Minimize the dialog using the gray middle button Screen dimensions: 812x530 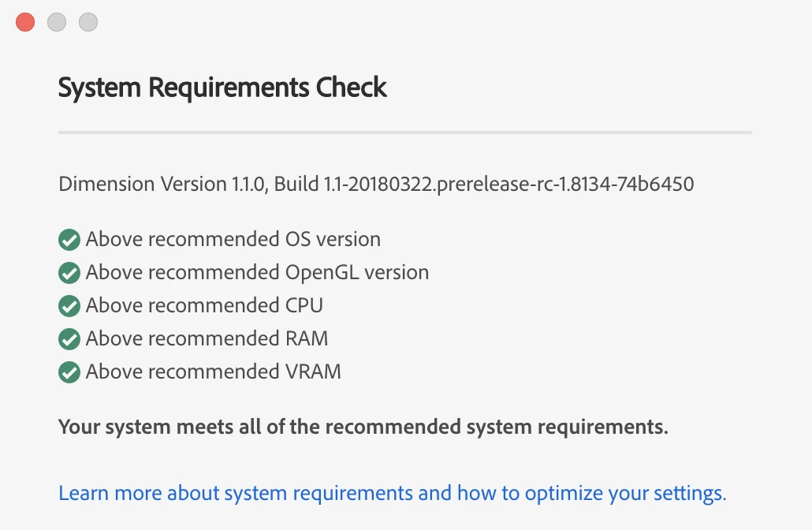pos(57,22)
